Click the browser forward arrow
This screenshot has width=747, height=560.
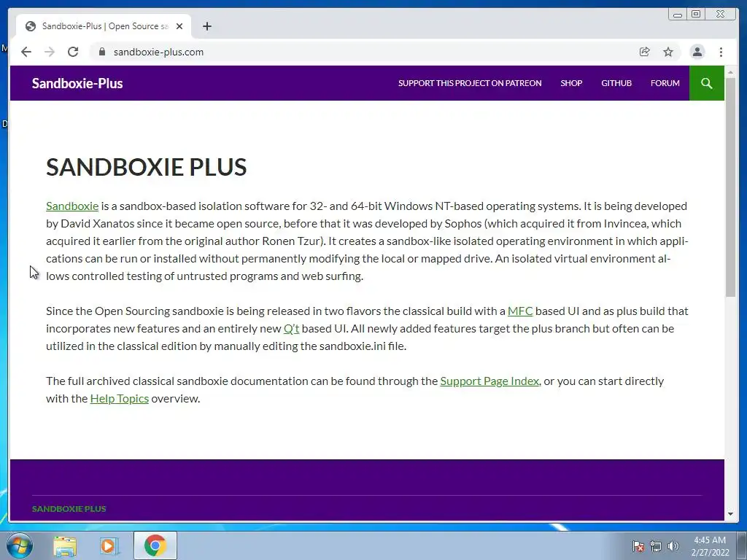click(x=50, y=52)
